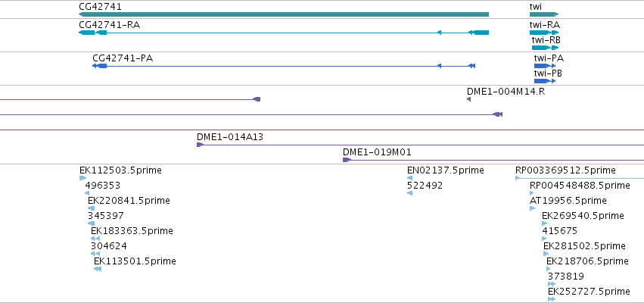Select the teal twi gene arrow bar
The width and height of the screenshot is (644, 303).
(x=544, y=14)
